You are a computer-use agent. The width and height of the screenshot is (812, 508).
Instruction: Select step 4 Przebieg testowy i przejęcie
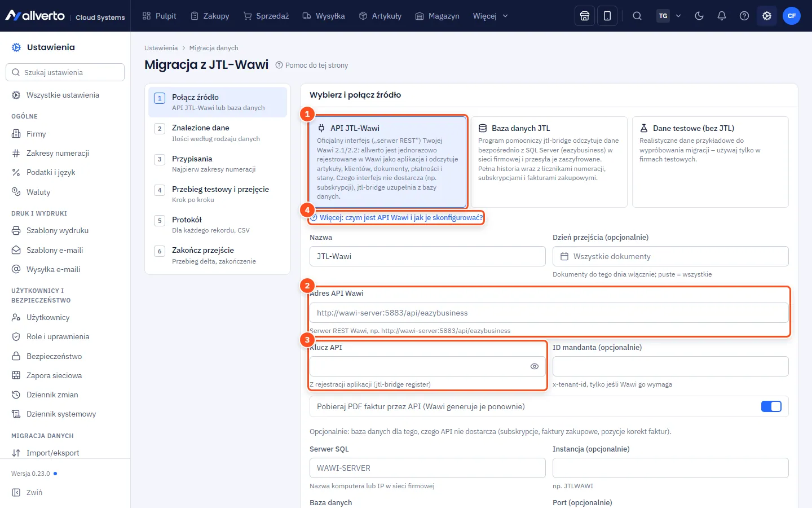218,194
